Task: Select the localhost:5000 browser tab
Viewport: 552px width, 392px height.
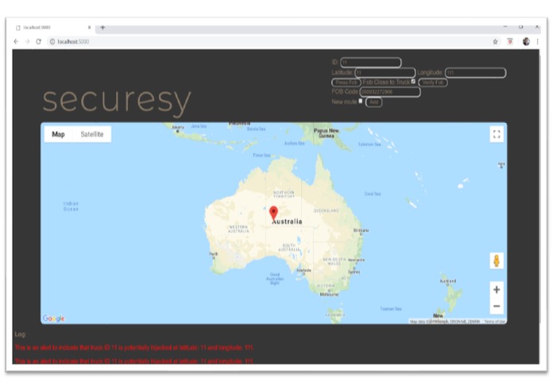Action: [x=52, y=27]
